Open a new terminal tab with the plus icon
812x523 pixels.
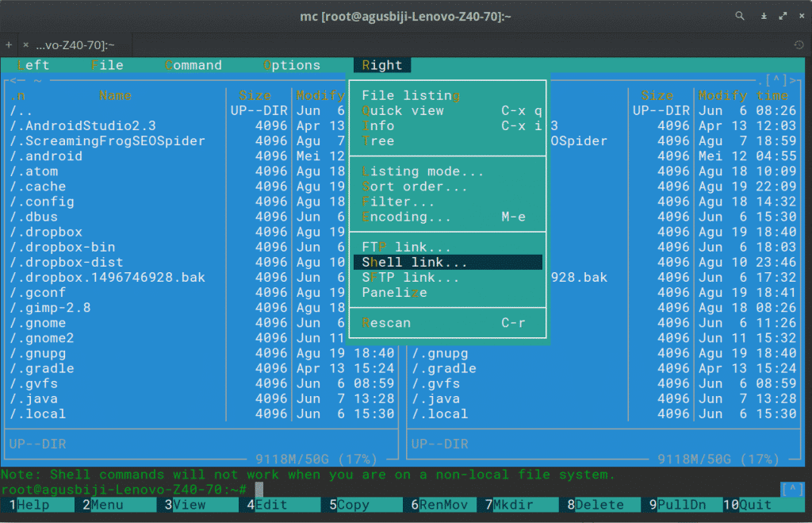tap(8, 45)
